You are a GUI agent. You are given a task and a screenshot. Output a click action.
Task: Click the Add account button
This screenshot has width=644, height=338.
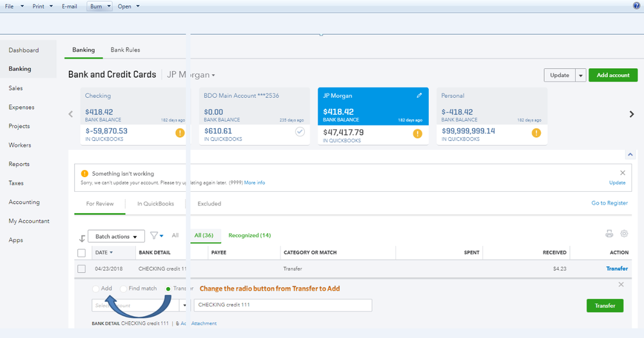[613, 75]
